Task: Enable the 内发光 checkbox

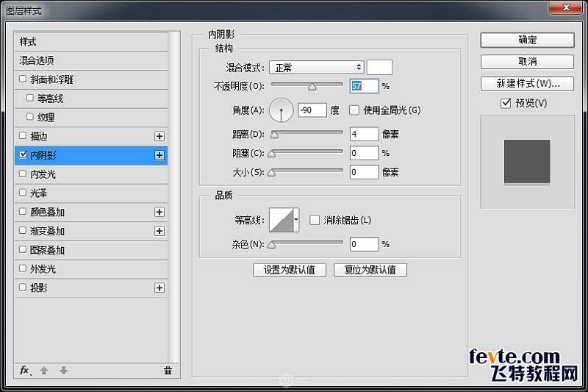Action: click(x=23, y=174)
